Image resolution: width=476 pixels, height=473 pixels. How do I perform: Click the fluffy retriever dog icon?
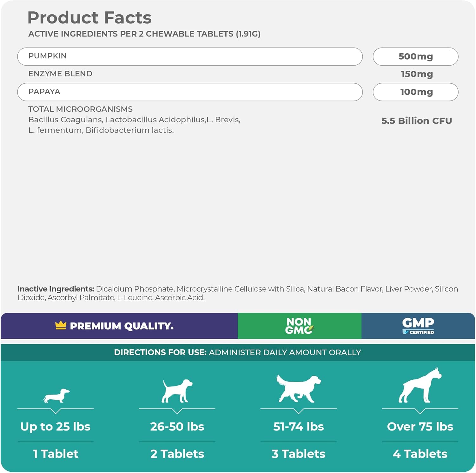(x=298, y=388)
